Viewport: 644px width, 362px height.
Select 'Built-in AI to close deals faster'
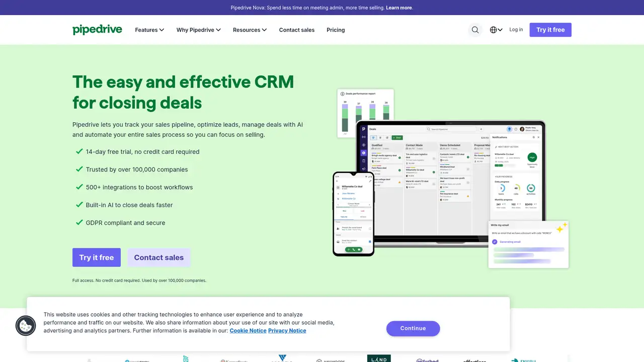pos(129,205)
